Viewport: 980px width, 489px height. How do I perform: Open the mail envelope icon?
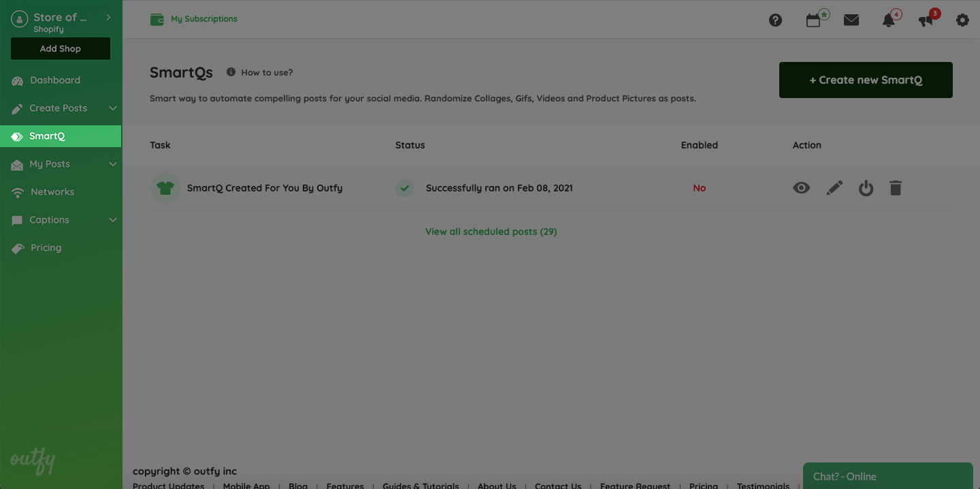pos(851,20)
